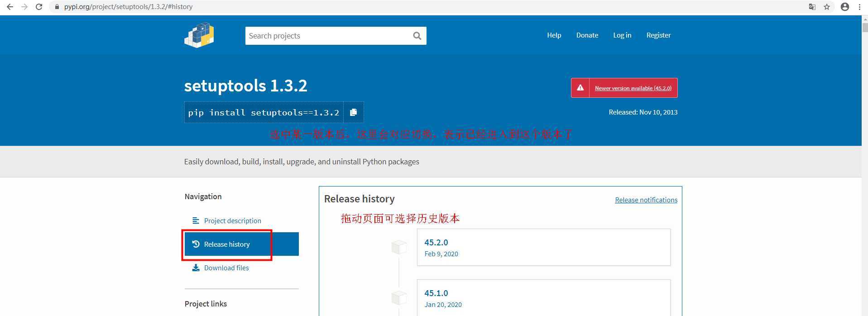Click the padlock icon in address bar

click(57, 7)
